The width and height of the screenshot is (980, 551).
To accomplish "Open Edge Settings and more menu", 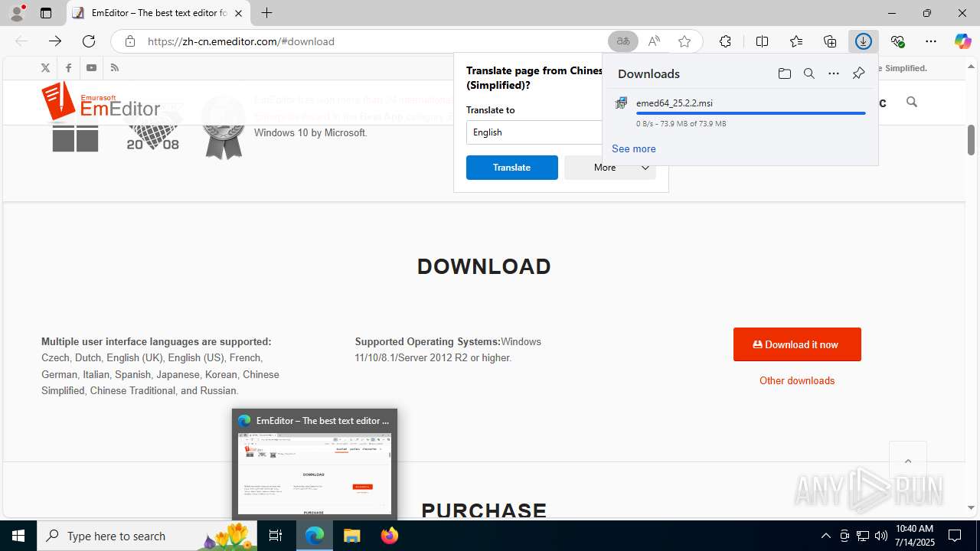I will (931, 41).
